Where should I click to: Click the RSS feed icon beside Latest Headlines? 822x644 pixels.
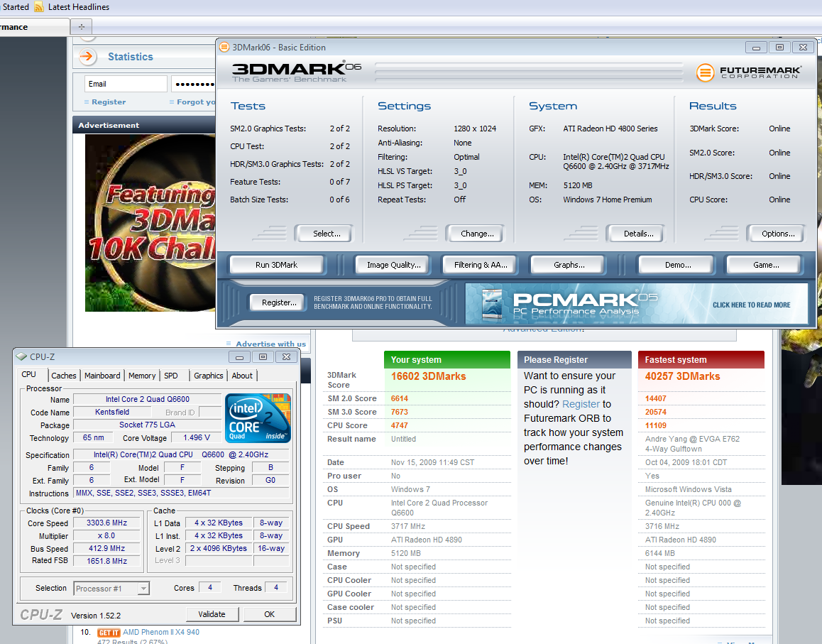[39, 7]
